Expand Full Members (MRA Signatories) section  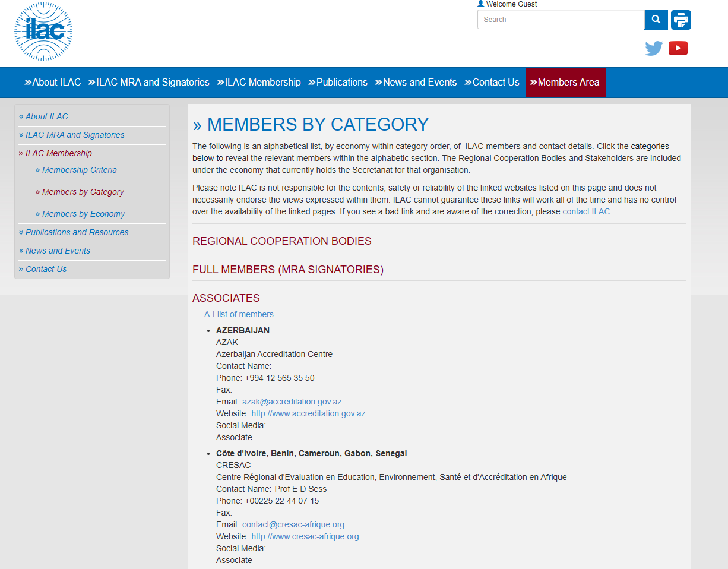coord(287,270)
